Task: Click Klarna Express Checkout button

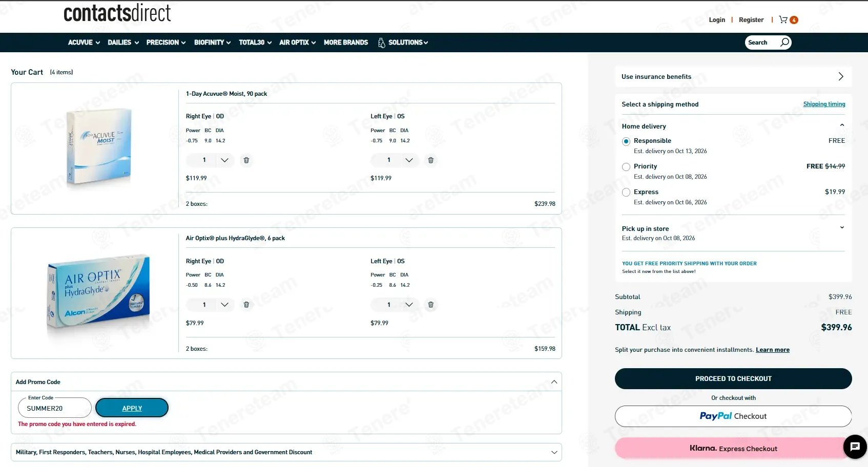Action: point(733,448)
